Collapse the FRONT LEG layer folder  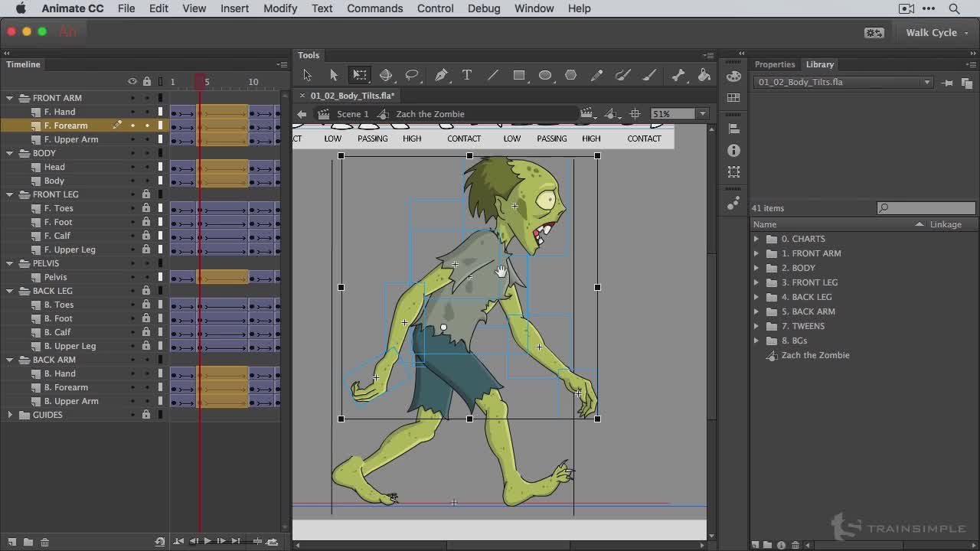(10, 194)
